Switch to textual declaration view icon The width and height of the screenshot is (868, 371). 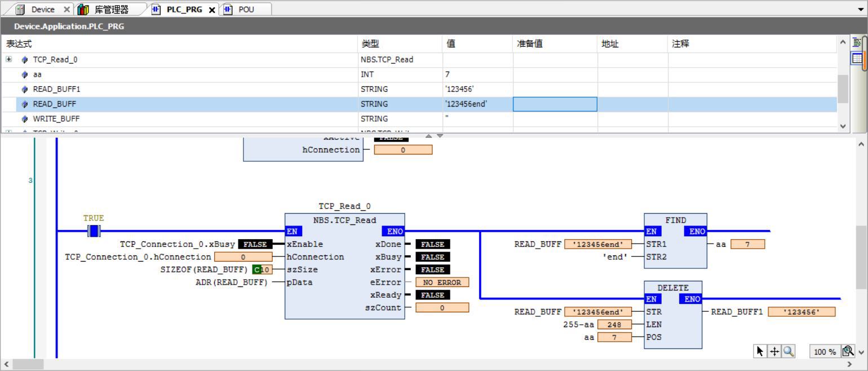857,43
